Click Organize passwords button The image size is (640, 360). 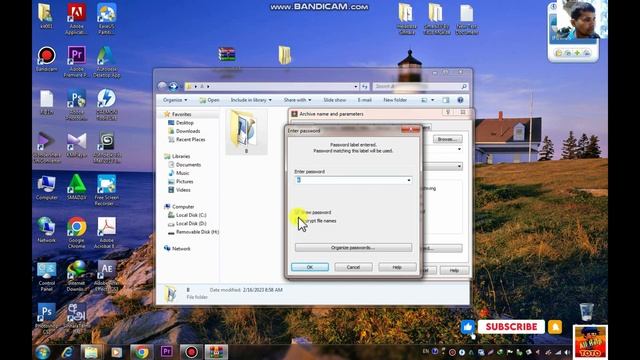click(353, 247)
